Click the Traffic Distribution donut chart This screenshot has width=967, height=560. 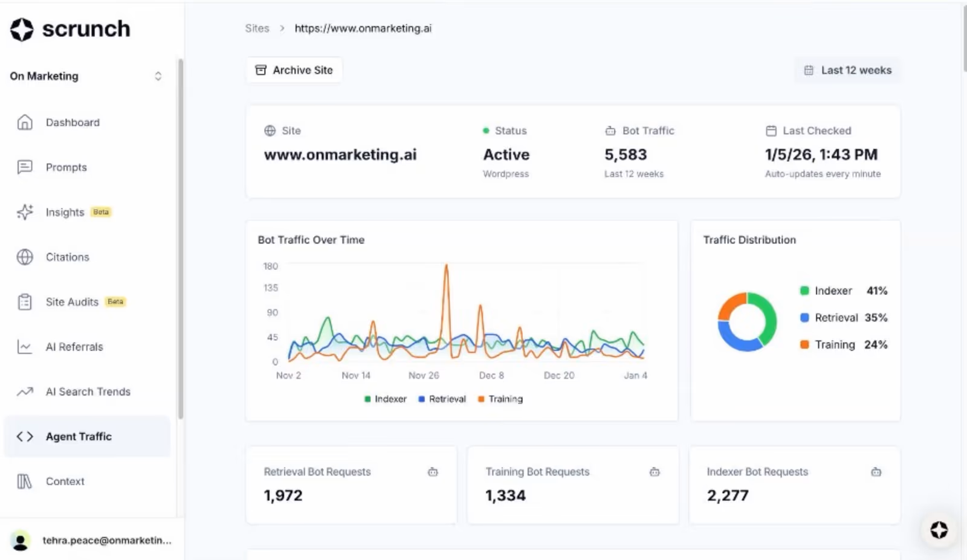(747, 322)
